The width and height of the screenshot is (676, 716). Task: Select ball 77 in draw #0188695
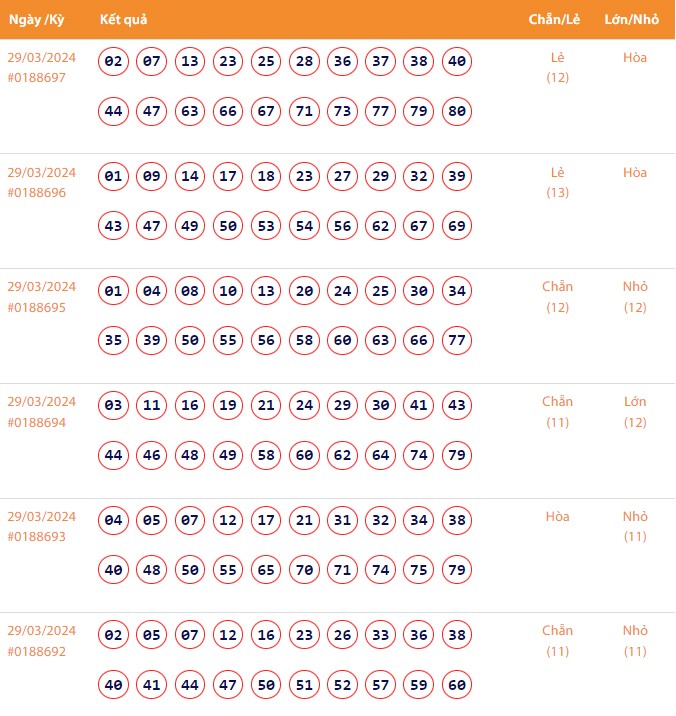click(x=457, y=341)
